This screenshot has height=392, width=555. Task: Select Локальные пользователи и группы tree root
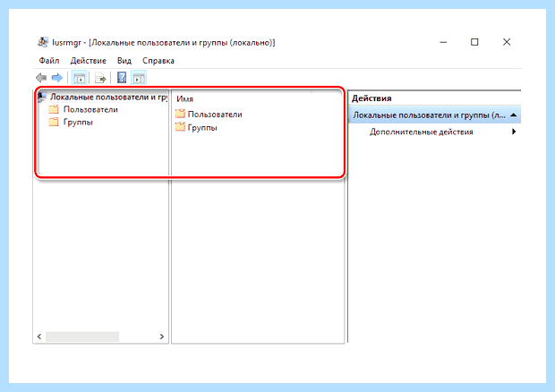pyautogui.click(x=108, y=97)
